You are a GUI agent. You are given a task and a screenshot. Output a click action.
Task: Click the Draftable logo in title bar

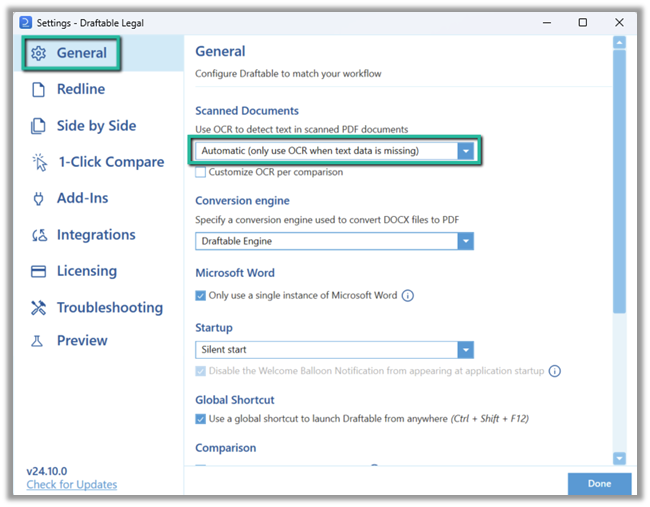click(x=26, y=22)
